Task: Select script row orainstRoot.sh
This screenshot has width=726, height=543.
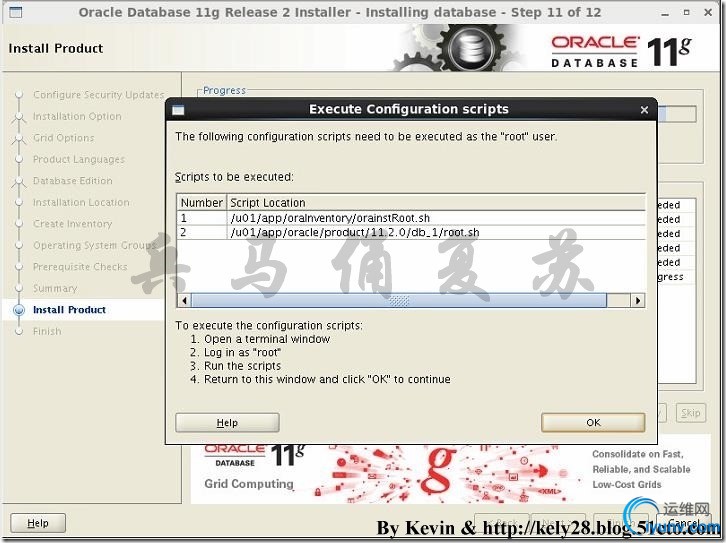Action: (411, 218)
